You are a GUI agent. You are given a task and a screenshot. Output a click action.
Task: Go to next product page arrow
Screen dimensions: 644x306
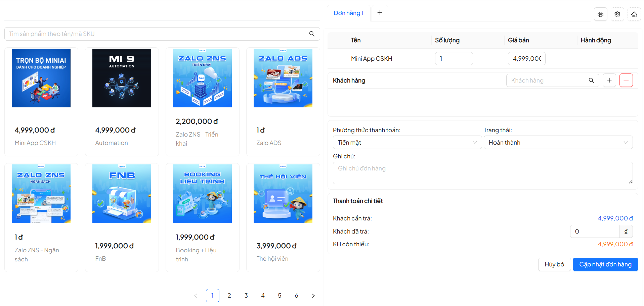313,296
